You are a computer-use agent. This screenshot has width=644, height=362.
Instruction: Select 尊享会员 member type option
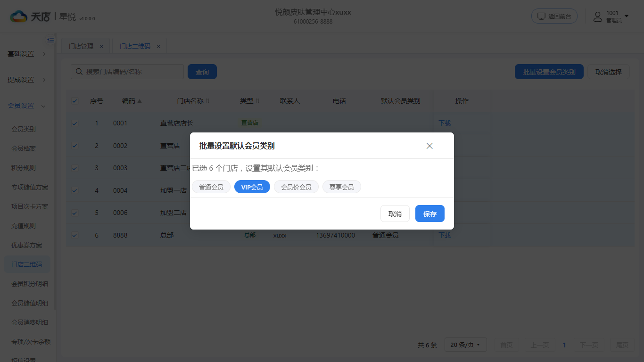point(342,187)
